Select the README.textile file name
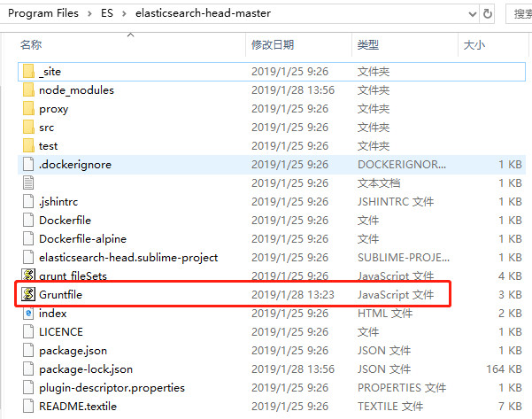 [x=78, y=406]
